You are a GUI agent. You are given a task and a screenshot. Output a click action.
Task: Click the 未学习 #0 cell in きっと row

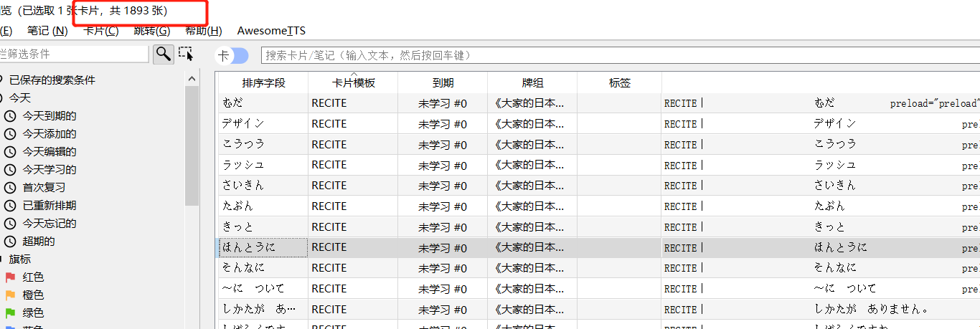pos(443,227)
